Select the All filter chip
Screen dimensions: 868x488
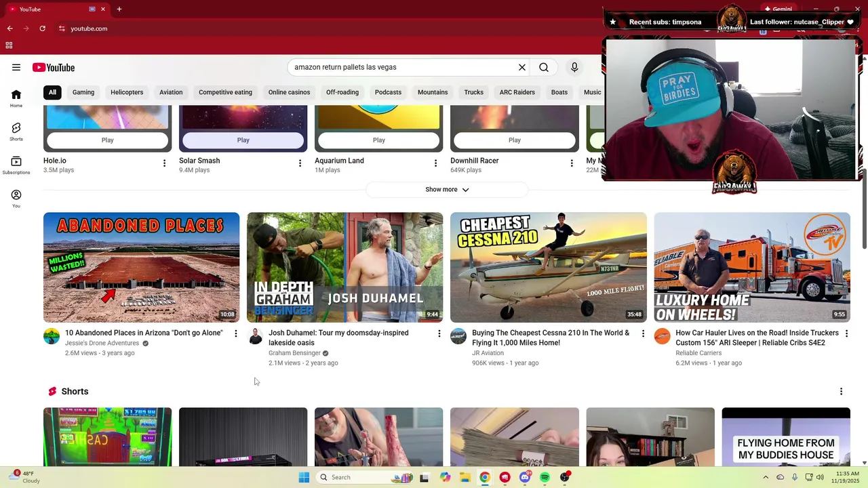click(x=52, y=92)
